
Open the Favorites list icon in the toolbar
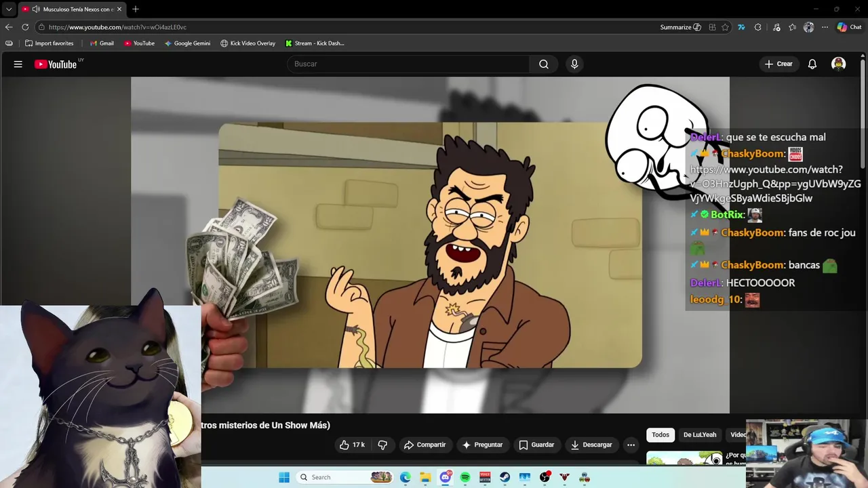792,27
